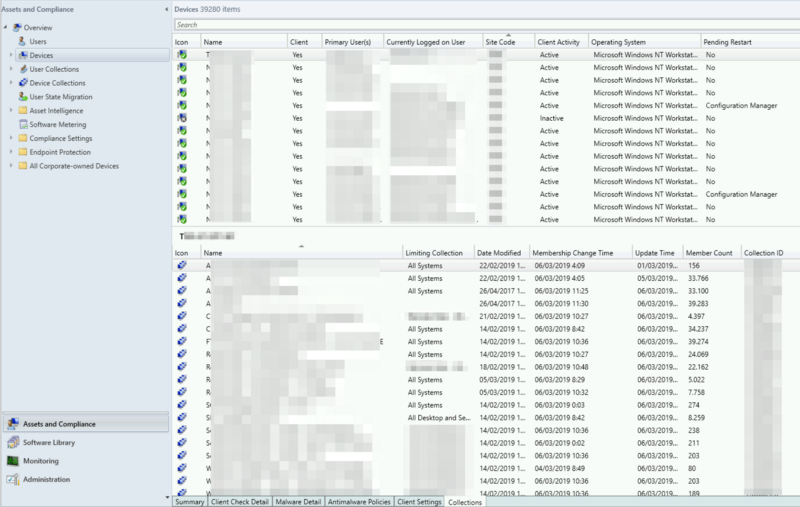Sort collections by Update Time header
The image size is (800, 507).
tap(658, 252)
